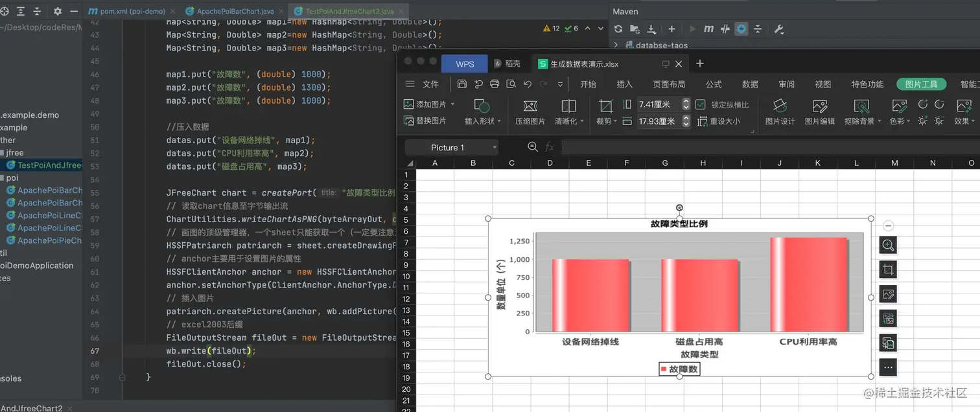
Task: Close the ApachePoiBarChart.java tab
Action: coord(283,12)
